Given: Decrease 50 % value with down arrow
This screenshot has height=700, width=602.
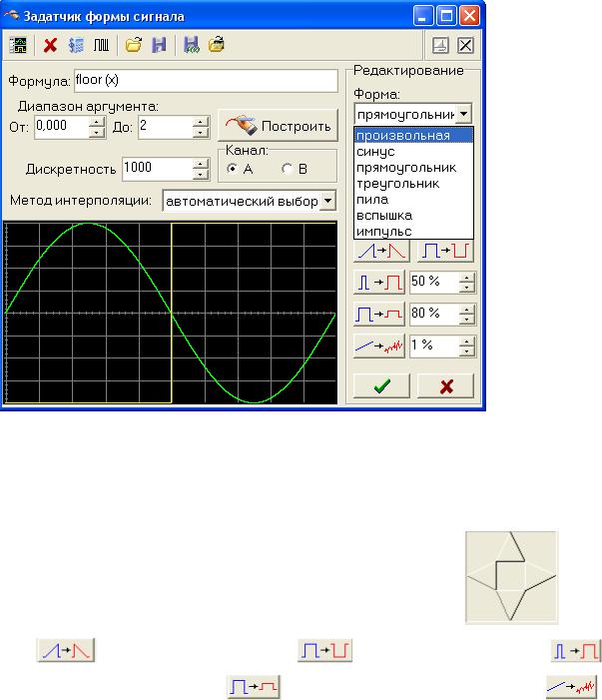Looking at the screenshot, I should (467, 288).
